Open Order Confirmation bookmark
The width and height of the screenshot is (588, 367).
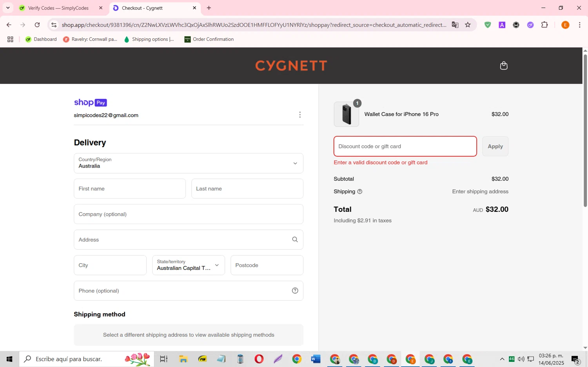(x=209, y=39)
